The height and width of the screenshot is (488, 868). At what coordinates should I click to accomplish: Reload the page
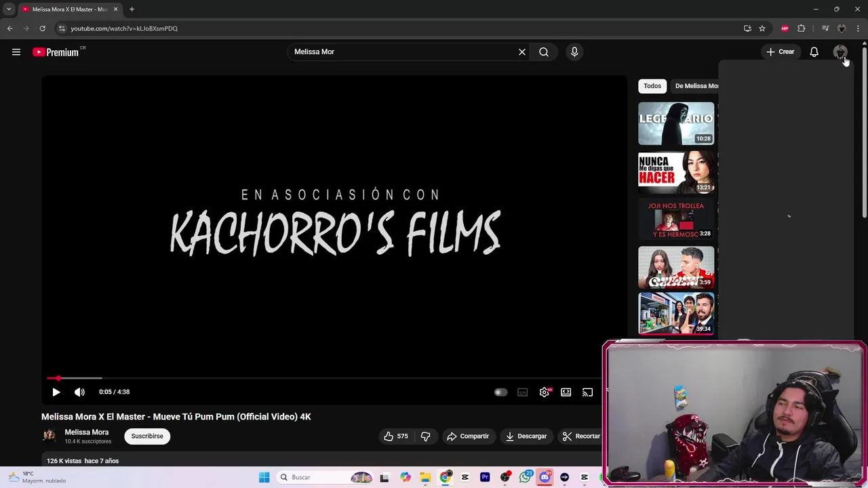(42, 28)
